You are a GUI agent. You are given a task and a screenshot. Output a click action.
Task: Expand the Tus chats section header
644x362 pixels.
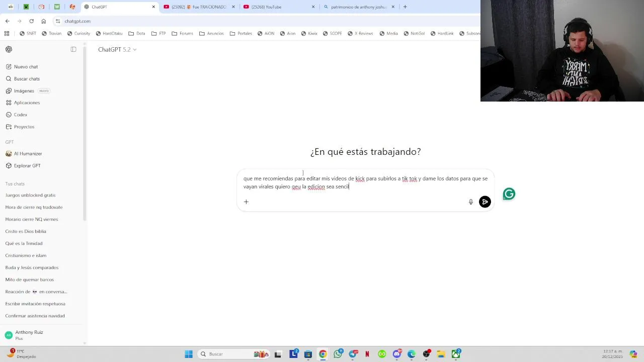click(x=15, y=184)
